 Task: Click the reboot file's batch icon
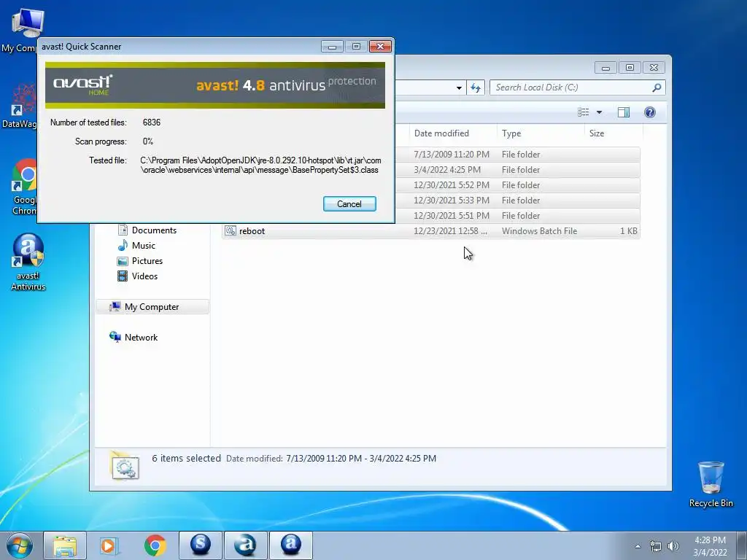pyautogui.click(x=231, y=230)
